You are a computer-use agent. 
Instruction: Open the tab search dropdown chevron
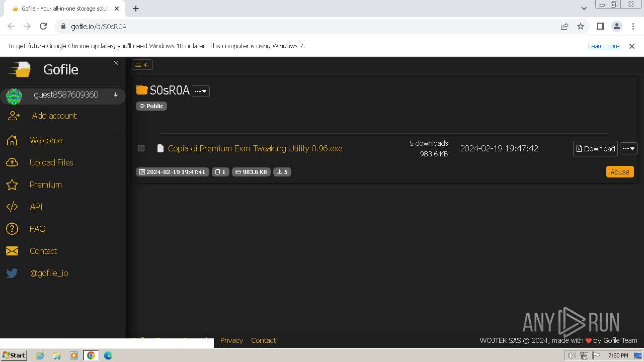(x=584, y=8)
